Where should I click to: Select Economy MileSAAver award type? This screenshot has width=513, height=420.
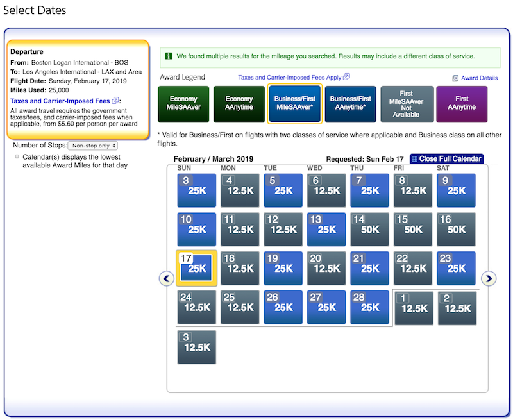183,104
